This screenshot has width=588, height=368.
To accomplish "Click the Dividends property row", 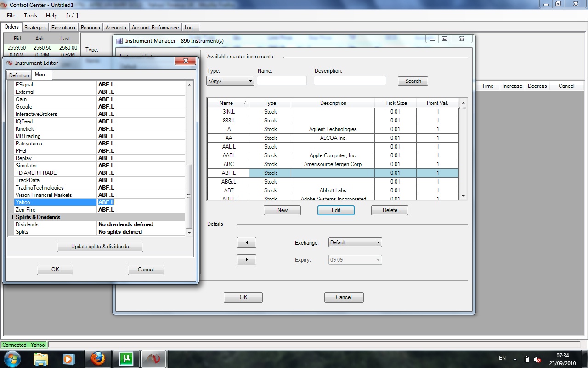I will [x=100, y=224].
